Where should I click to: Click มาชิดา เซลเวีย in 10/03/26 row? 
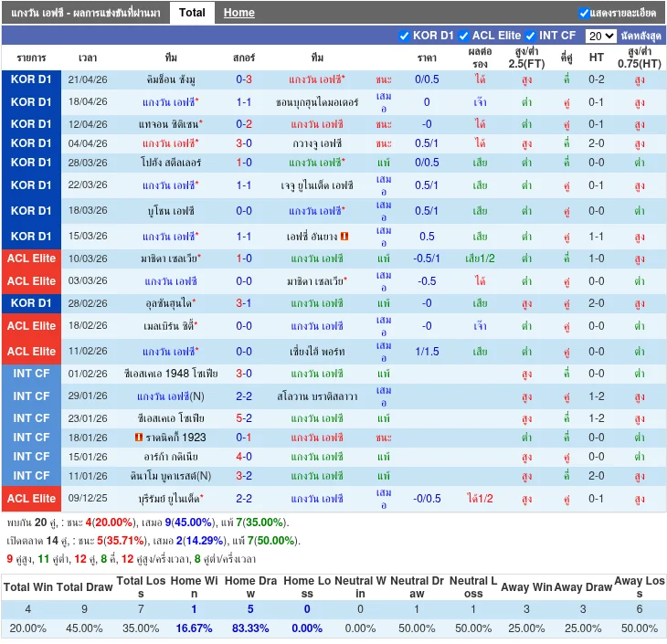(x=171, y=259)
